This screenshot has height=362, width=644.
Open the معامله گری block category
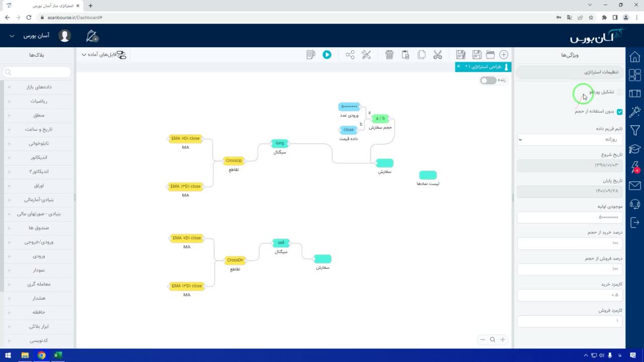38,284
